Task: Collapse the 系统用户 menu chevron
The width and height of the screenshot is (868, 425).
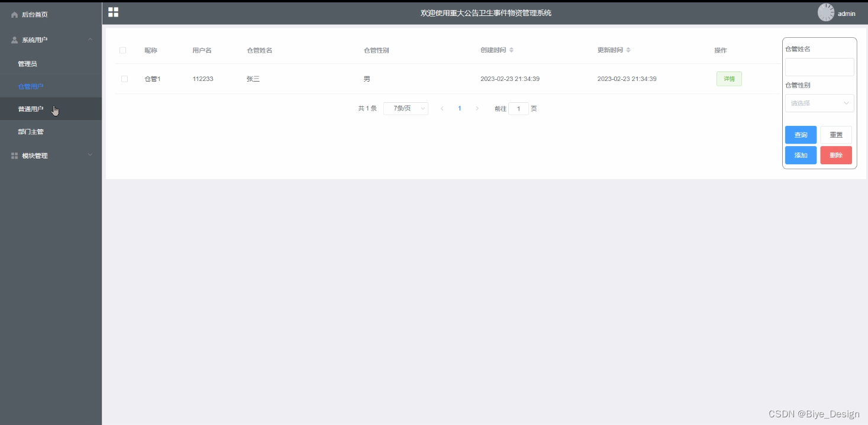Action: [91, 40]
